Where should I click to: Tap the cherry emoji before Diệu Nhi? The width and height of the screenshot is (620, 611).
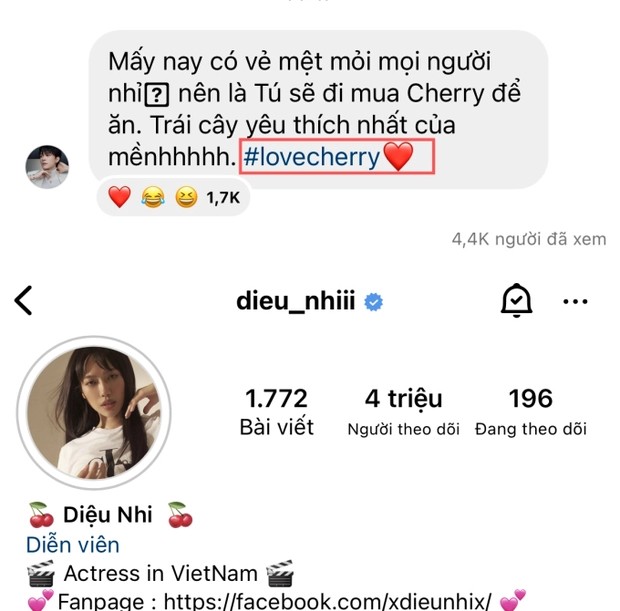[x=41, y=515]
